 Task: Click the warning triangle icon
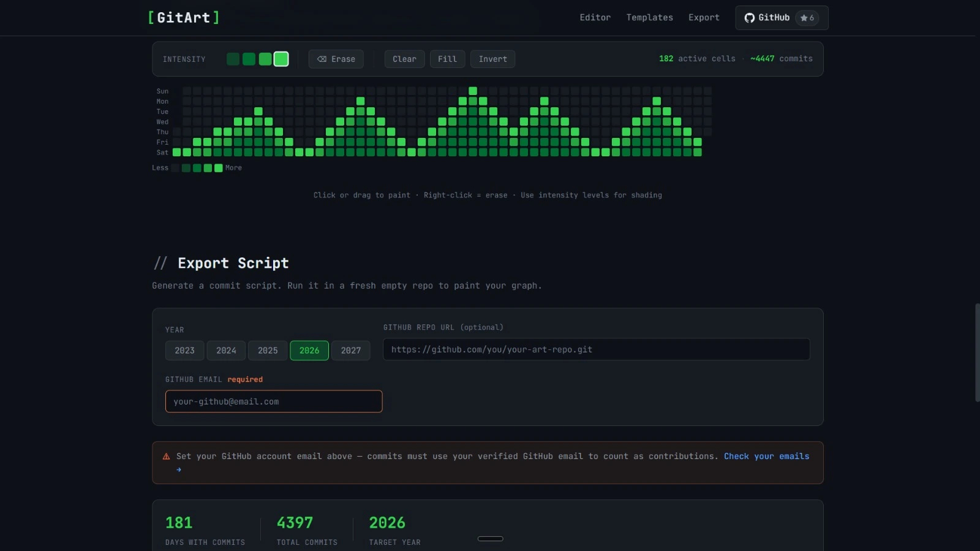tap(166, 457)
